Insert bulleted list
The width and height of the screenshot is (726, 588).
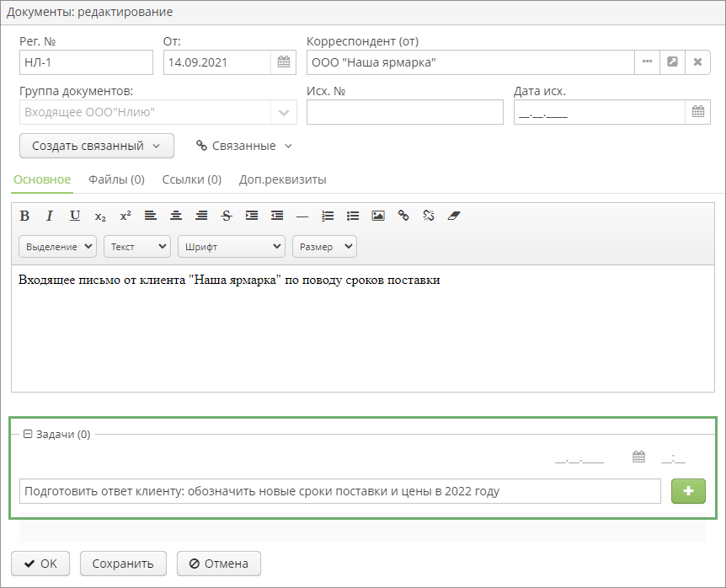click(x=353, y=216)
